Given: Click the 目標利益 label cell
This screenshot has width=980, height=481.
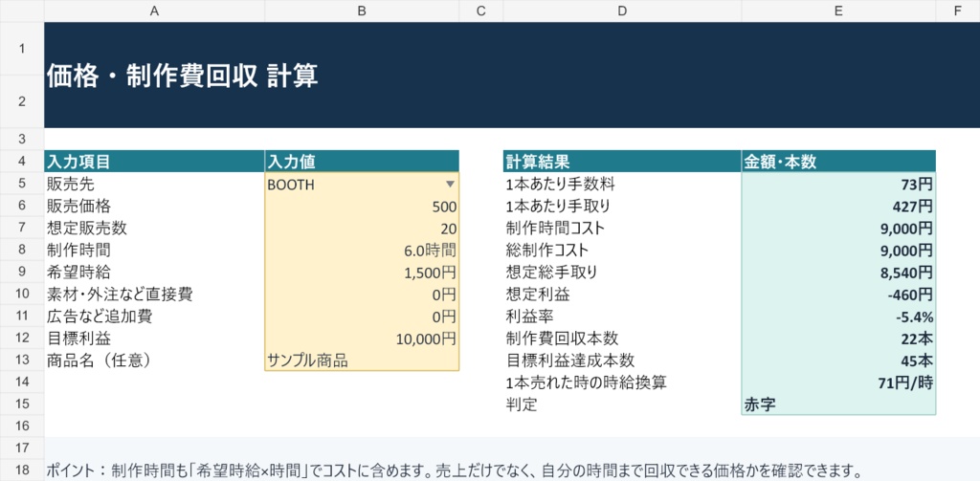Looking at the screenshot, I should (x=154, y=339).
